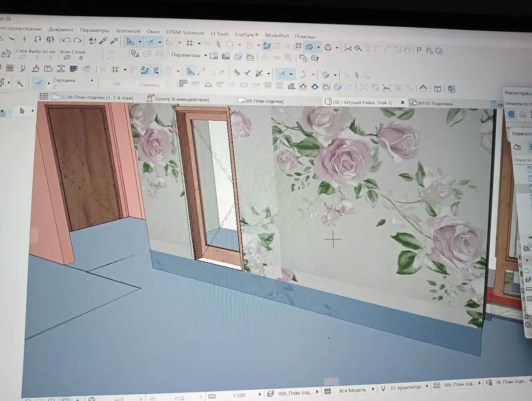Toggle the crossed-eye Всех Слоев visibility icon

[67, 58]
